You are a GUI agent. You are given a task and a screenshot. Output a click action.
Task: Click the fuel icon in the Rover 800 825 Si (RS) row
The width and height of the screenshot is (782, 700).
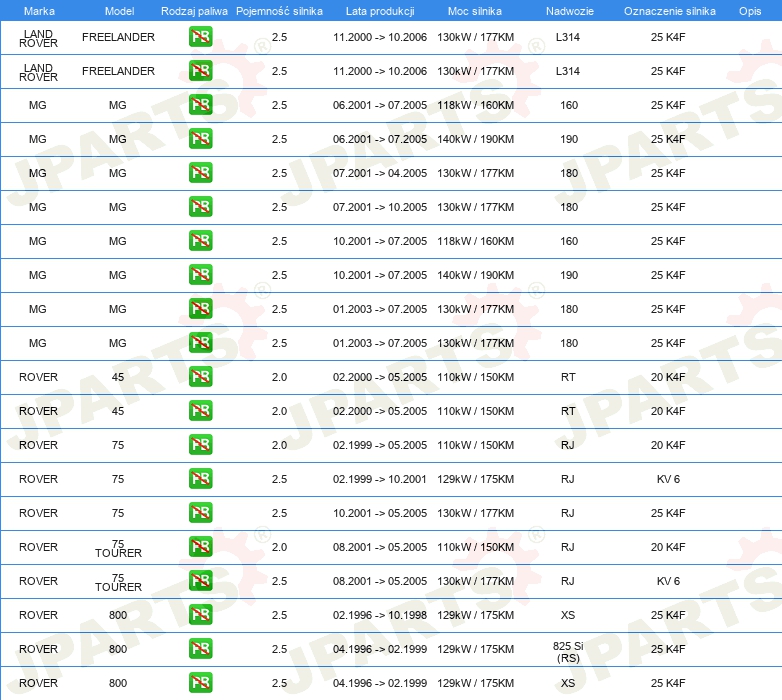coord(200,648)
